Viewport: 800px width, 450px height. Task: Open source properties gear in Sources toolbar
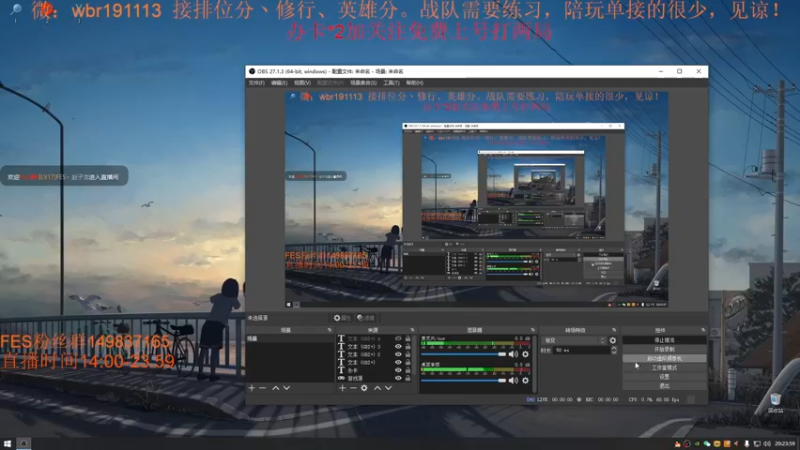point(364,388)
